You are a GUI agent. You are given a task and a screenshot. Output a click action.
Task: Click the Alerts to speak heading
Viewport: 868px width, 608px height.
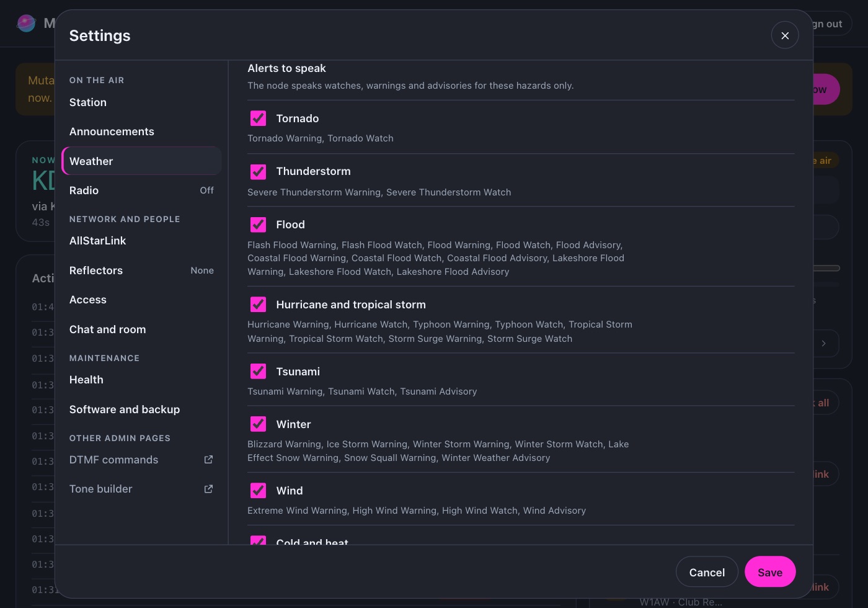coord(286,68)
